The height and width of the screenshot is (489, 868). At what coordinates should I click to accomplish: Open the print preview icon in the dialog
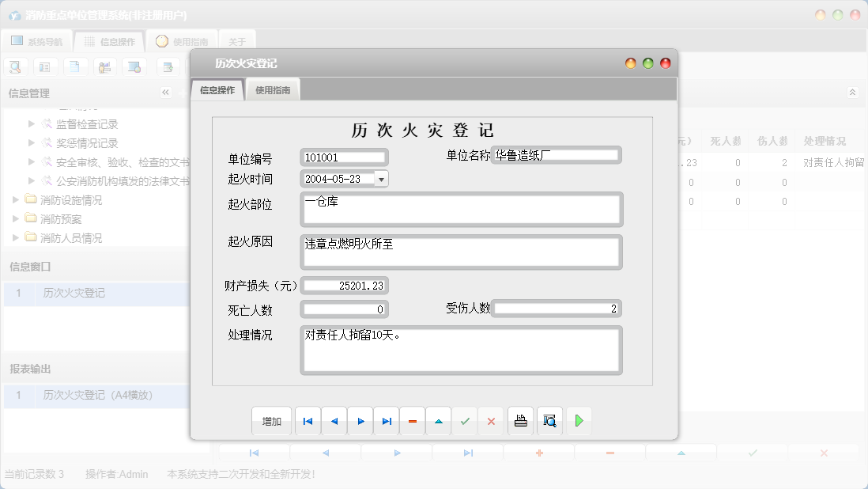(x=549, y=421)
